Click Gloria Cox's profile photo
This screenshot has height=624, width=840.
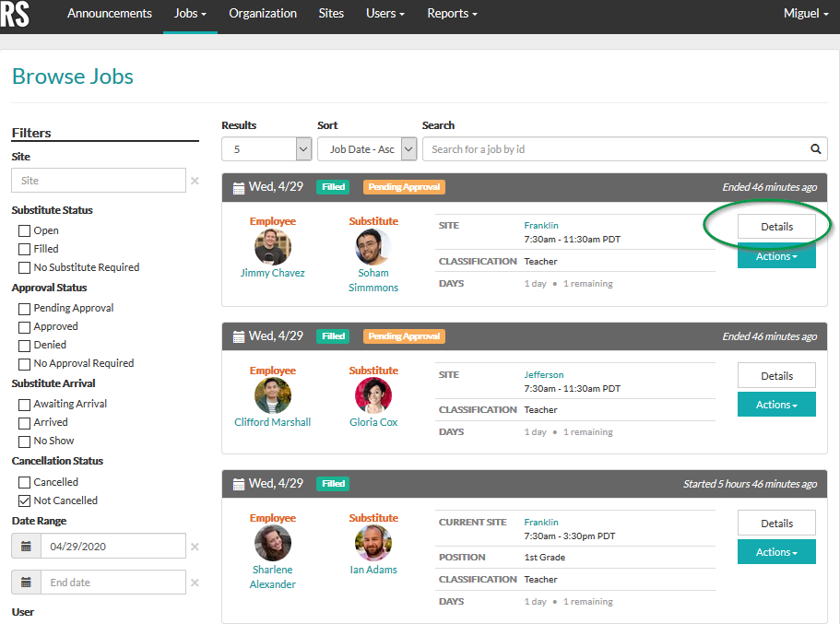pyautogui.click(x=373, y=395)
